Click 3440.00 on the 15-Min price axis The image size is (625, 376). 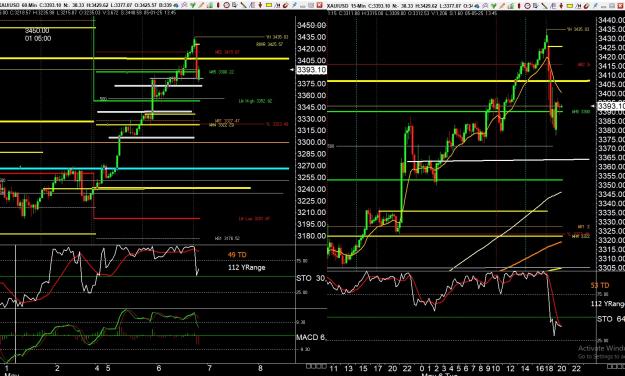(611, 20)
